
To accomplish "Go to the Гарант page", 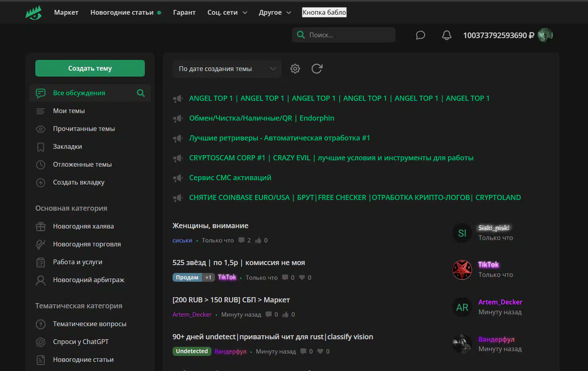I will pos(184,13).
